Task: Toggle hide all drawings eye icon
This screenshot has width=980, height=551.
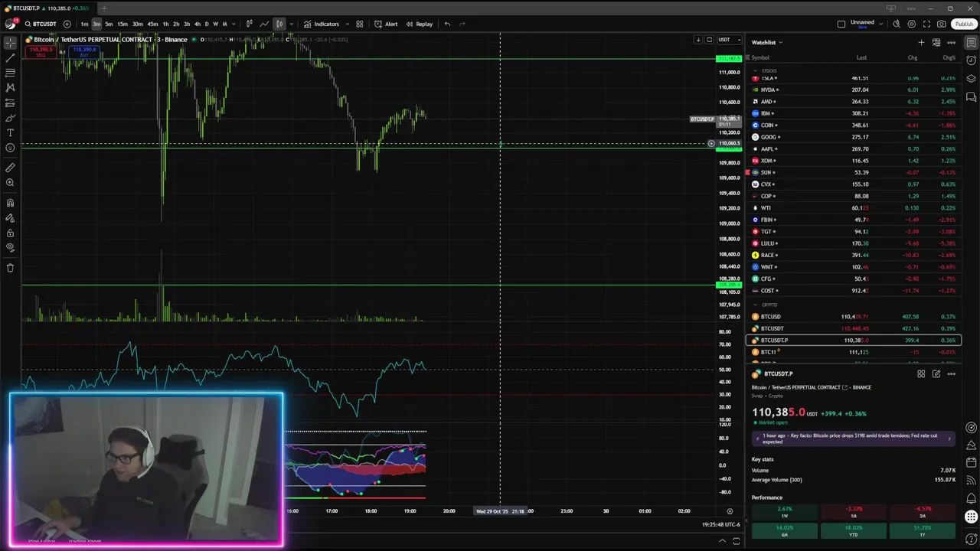Action: point(10,248)
